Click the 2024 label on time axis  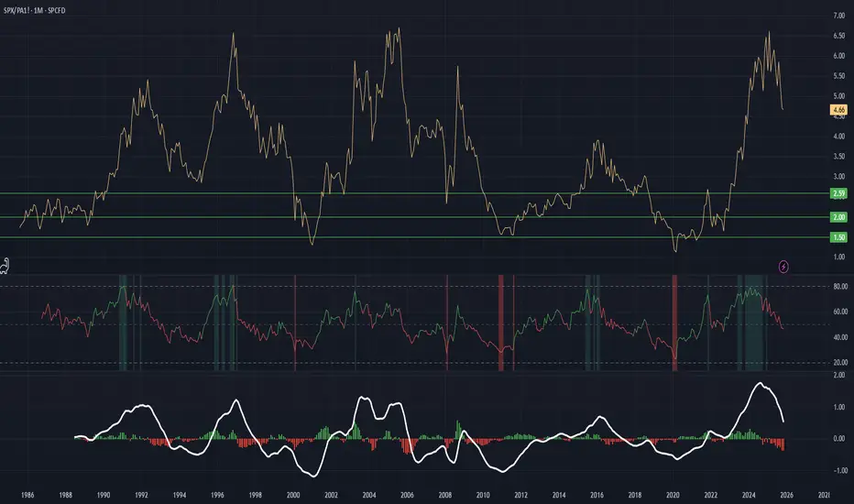[749, 495]
